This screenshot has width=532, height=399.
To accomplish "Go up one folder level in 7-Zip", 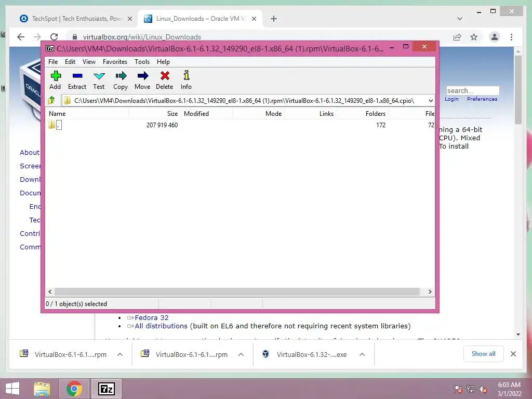I will pyautogui.click(x=51, y=100).
